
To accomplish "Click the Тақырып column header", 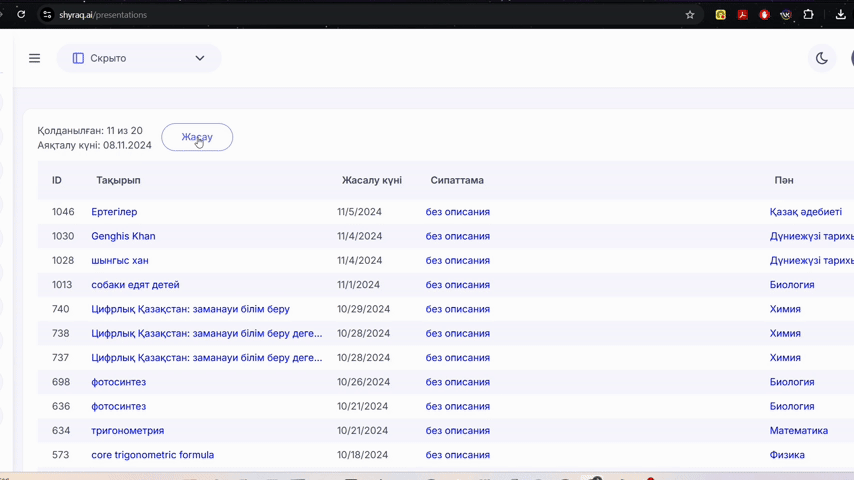I will point(118,180).
